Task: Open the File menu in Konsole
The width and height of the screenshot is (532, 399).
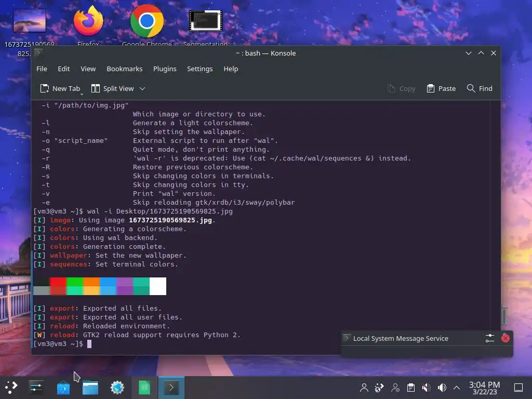Action: pyautogui.click(x=42, y=69)
